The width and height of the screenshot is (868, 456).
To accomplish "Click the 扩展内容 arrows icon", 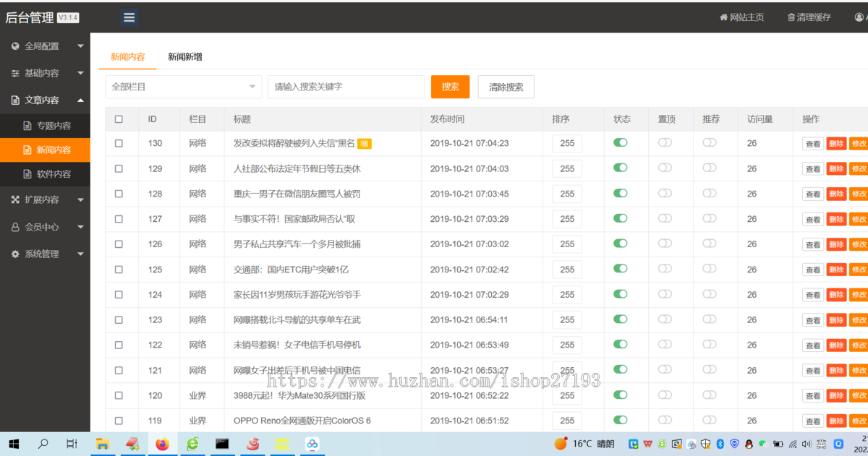I will pyautogui.click(x=15, y=199).
